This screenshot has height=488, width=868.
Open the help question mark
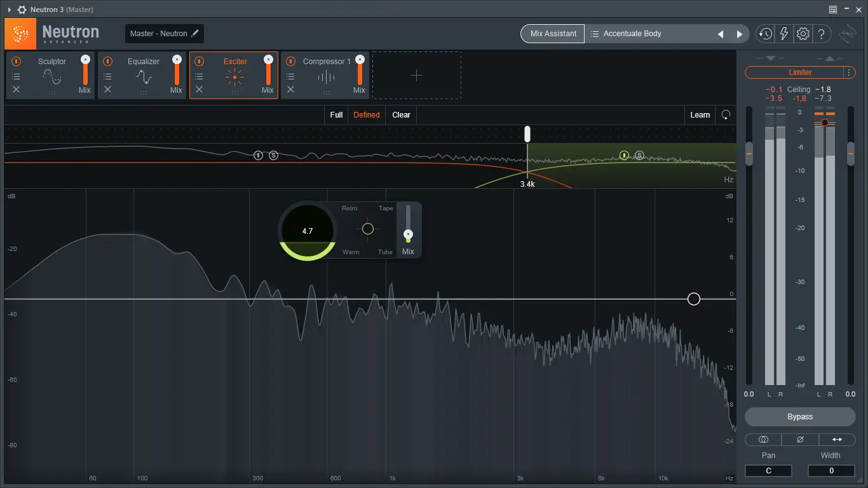[822, 34]
